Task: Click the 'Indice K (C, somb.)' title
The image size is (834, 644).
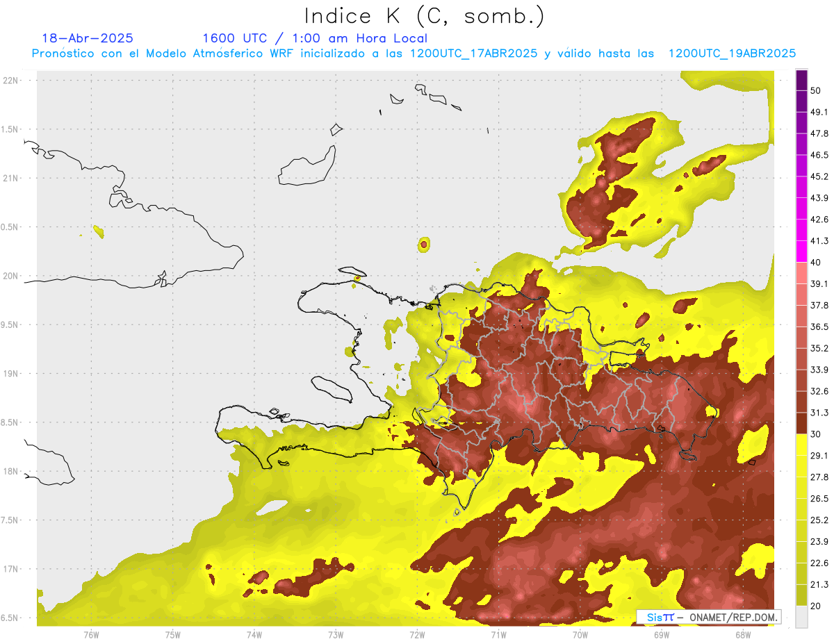Action: click(x=425, y=16)
